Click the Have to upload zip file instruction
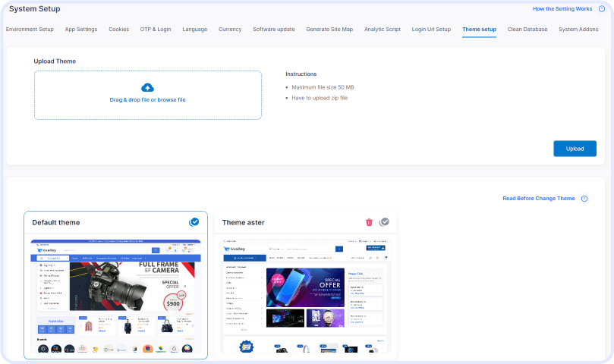 click(x=320, y=98)
